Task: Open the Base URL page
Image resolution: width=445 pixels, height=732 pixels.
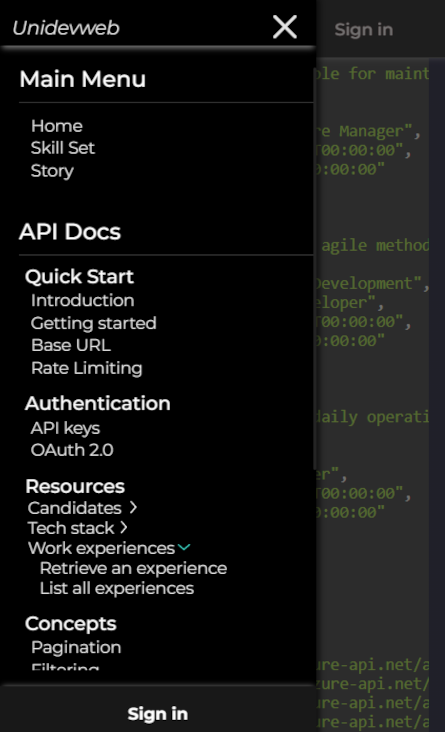Action: pyautogui.click(x=71, y=345)
